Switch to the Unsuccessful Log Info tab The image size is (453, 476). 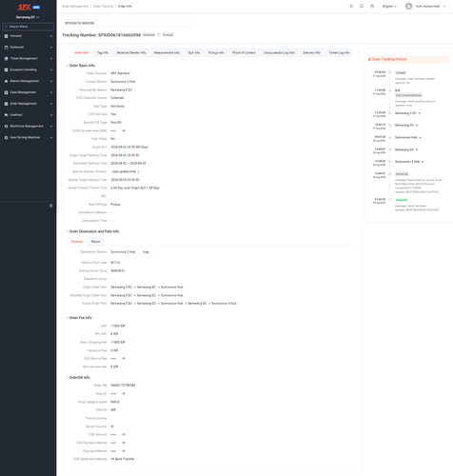pyautogui.click(x=279, y=52)
